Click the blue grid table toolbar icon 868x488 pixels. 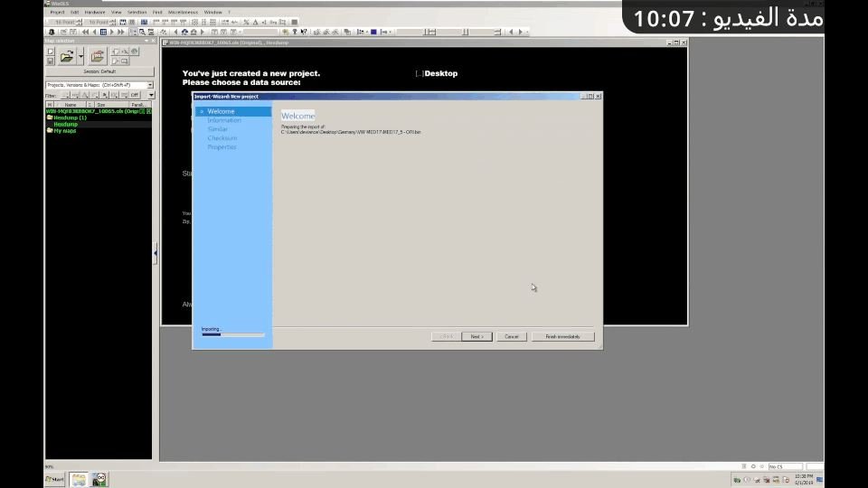(103, 33)
